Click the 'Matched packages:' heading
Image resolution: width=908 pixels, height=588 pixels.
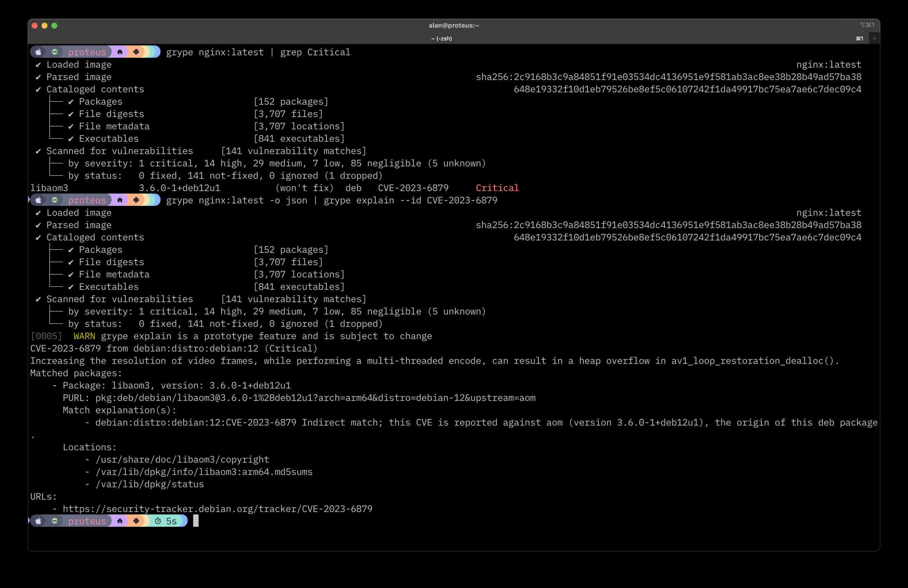point(76,373)
